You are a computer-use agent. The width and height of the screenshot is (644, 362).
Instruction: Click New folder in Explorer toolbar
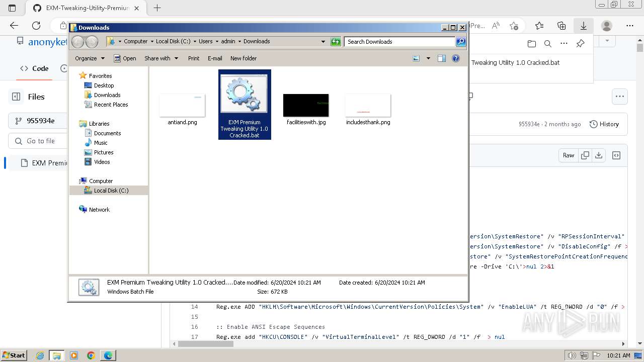244,58
